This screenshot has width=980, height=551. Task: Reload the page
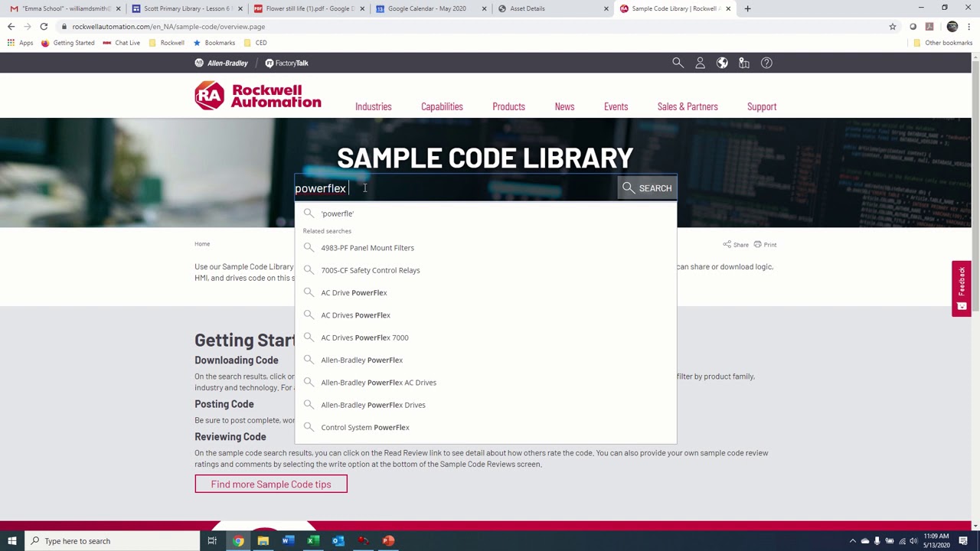44,27
